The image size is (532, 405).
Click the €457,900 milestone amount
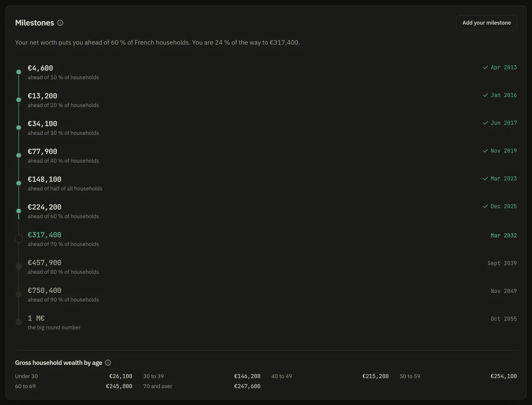(x=45, y=263)
